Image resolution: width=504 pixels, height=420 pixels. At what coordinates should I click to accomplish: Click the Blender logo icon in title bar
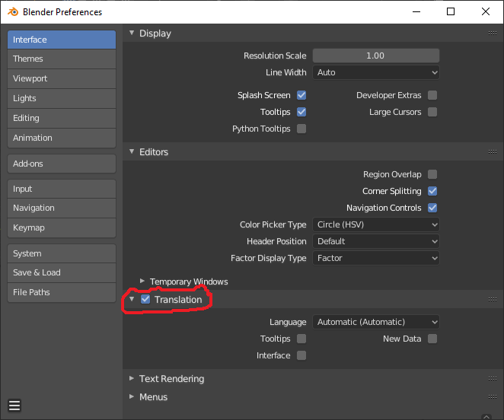coord(13,12)
